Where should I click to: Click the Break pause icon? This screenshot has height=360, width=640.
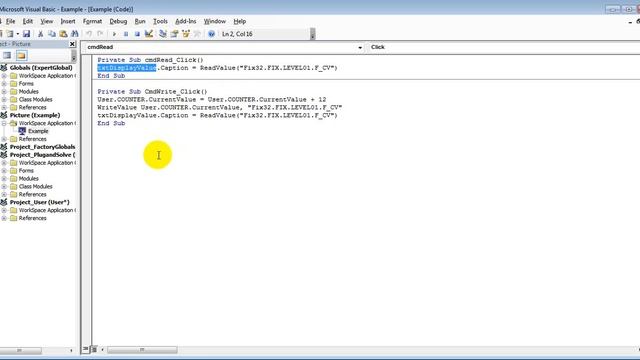click(126, 34)
